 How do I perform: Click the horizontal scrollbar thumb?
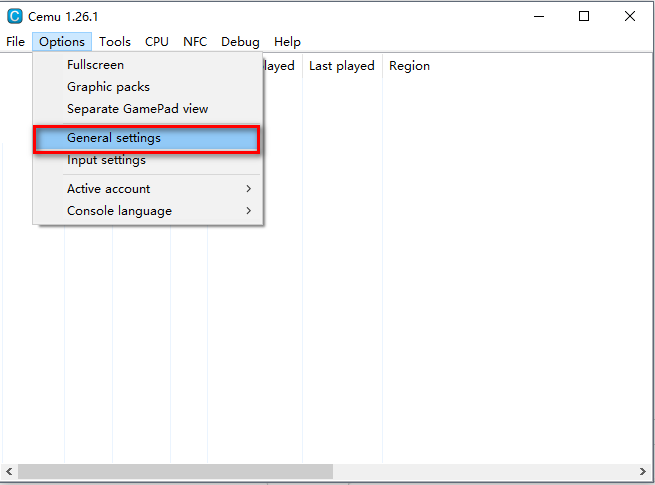(x=175, y=472)
